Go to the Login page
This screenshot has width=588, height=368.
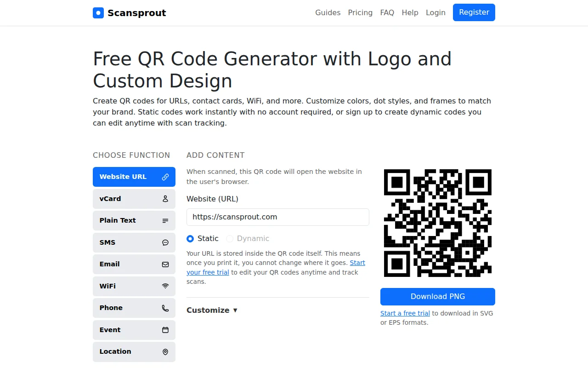[435, 13]
